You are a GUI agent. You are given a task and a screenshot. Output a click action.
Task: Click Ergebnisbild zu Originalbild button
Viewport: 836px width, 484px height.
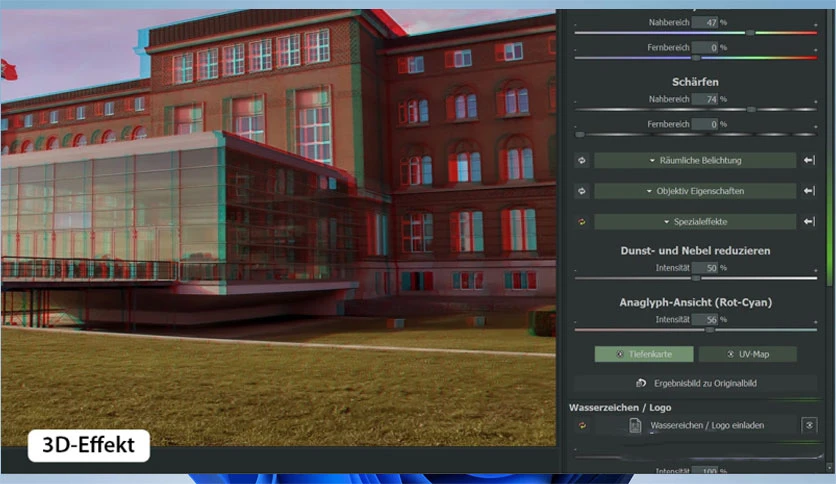[x=695, y=383]
